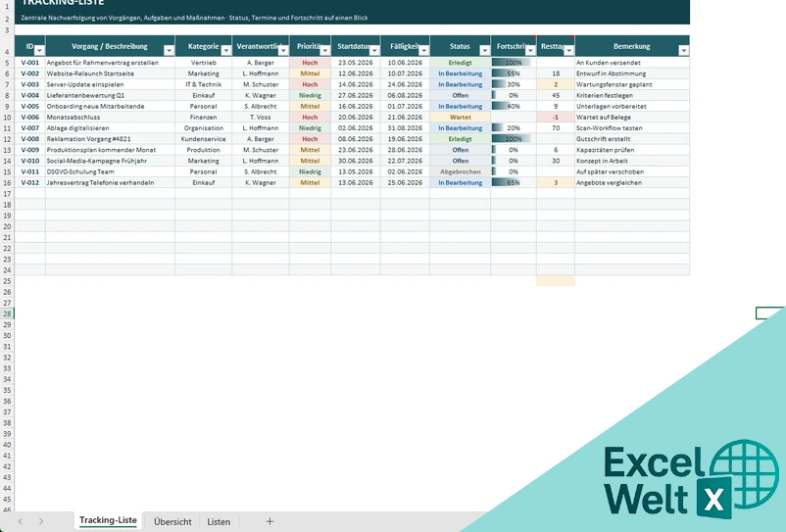Viewport: 786px width, 532px height.
Task: Select the Hoch priority cell of V-006
Action: pyautogui.click(x=310, y=118)
